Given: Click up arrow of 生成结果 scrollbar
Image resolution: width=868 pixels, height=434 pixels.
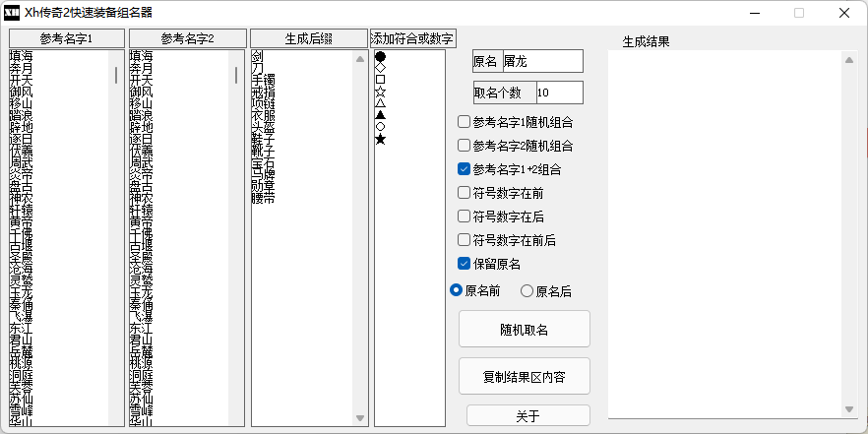Looking at the screenshot, I should (x=849, y=59).
